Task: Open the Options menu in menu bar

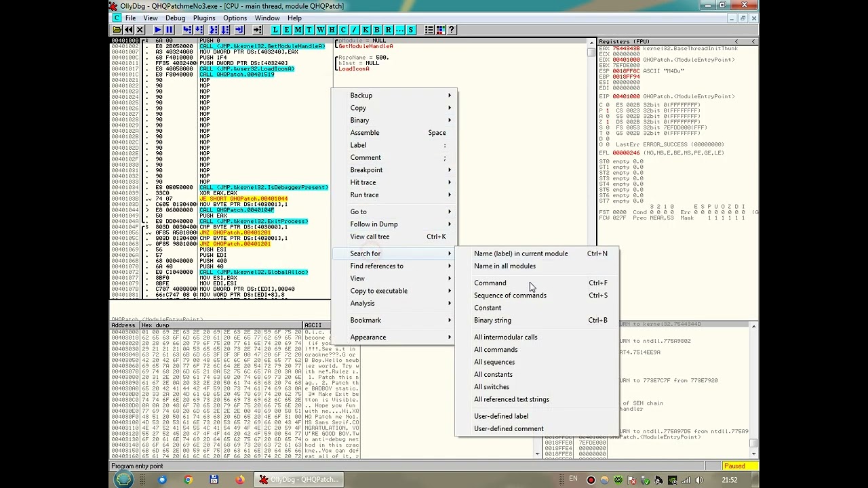Action: point(235,18)
